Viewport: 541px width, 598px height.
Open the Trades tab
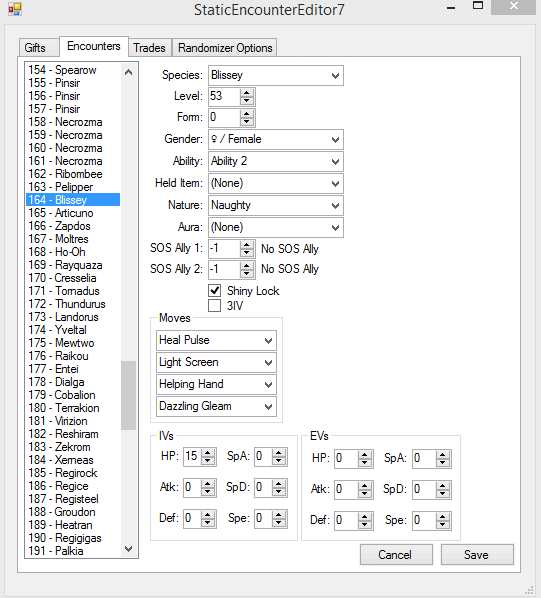coord(149,48)
